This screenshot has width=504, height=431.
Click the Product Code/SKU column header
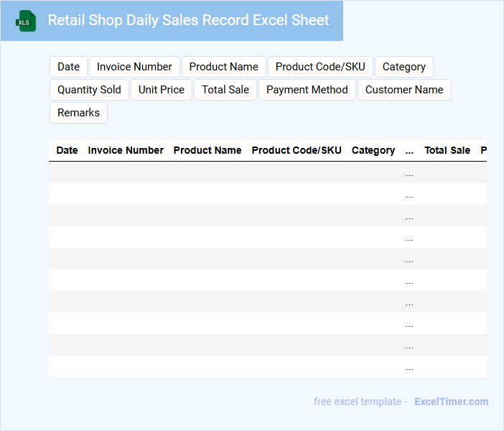[297, 150]
